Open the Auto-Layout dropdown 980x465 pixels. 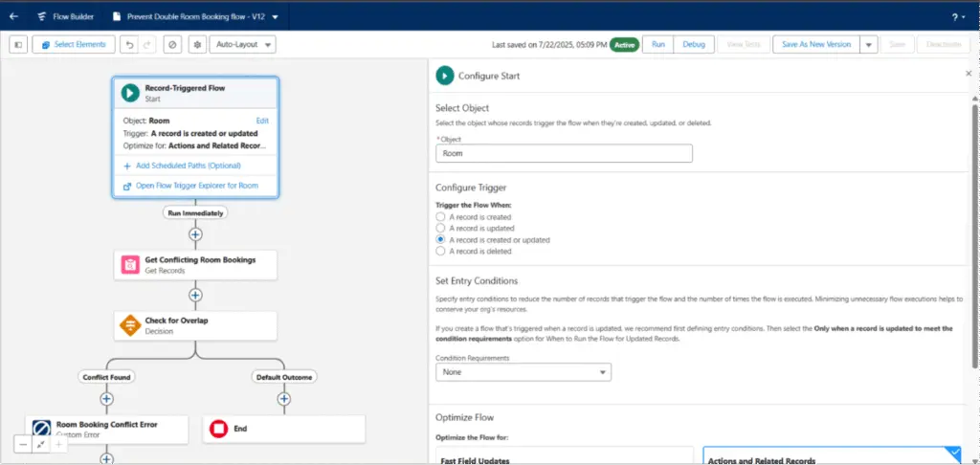242,44
